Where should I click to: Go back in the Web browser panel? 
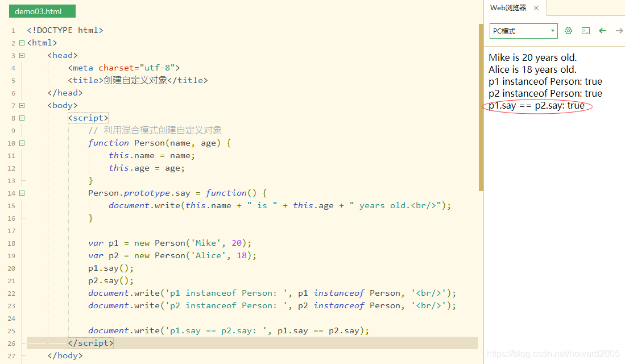coord(603,31)
